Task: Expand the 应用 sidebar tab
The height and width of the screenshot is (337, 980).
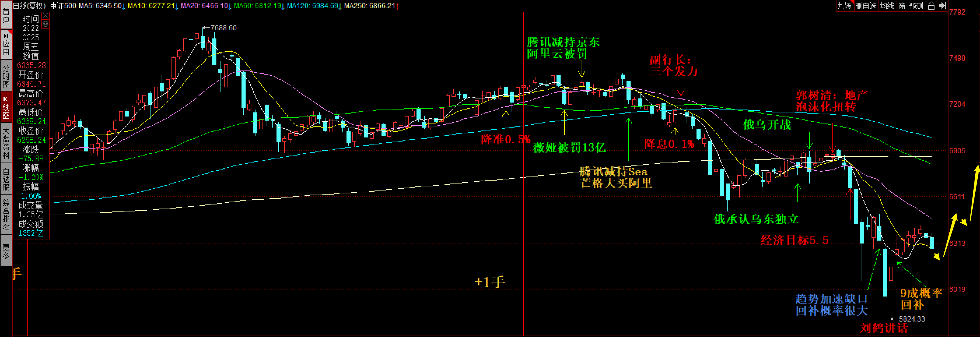Action: click(6, 44)
